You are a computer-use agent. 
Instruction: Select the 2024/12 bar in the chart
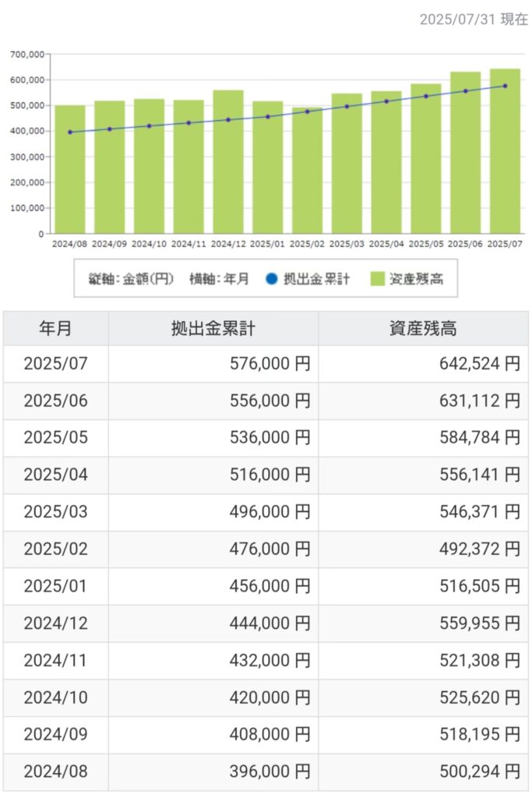click(x=228, y=162)
